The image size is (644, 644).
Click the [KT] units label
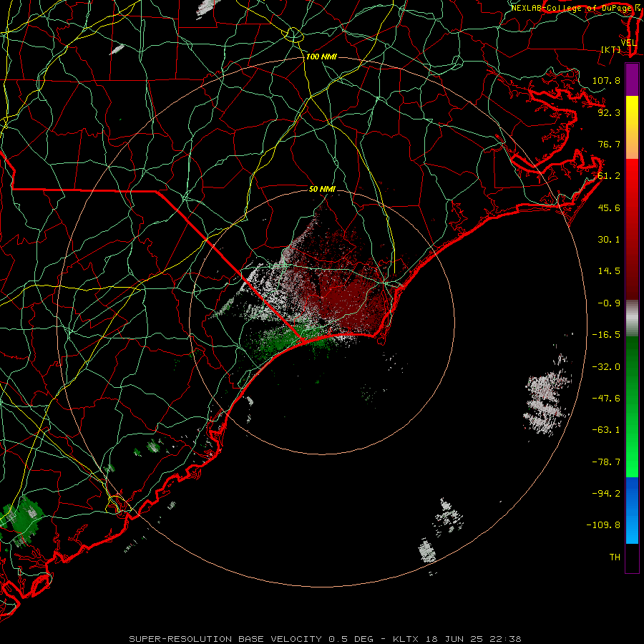pos(611,49)
